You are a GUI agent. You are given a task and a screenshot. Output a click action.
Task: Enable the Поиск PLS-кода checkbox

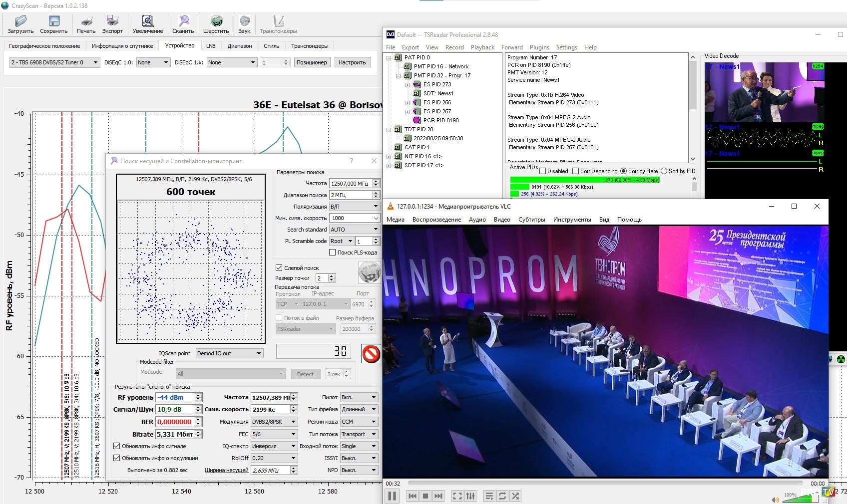click(x=332, y=252)
